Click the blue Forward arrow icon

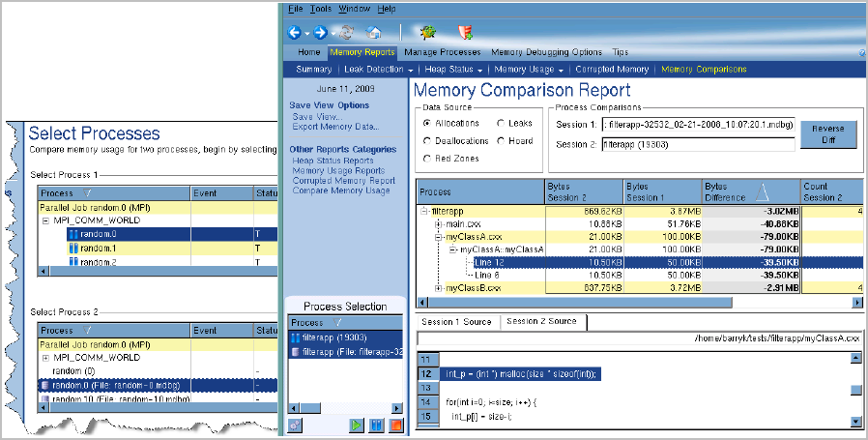click(x=318, y=31)
